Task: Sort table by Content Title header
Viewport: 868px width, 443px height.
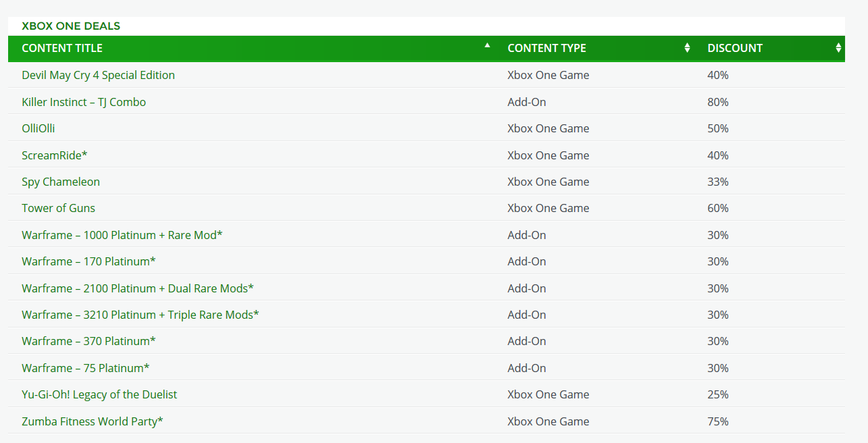Action: tap(62, 48)
